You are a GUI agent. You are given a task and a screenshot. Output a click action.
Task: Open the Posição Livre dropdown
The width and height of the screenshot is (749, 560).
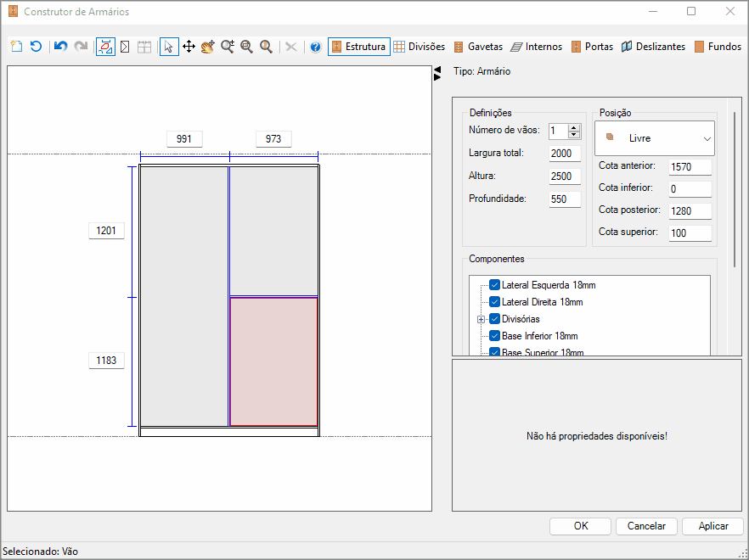pos(655,138)
